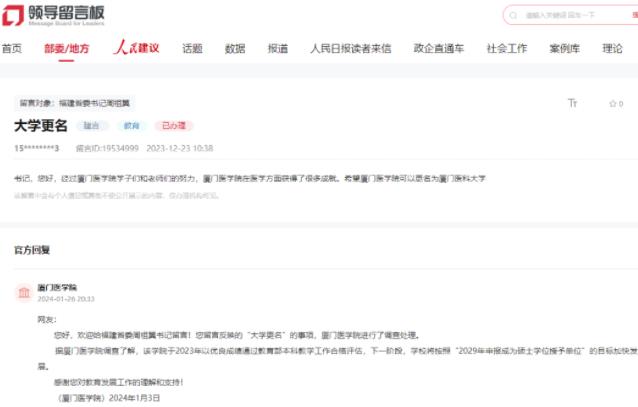This screenshot has height=407, width=638.
Task: Open the 理论 navigation tab
Action: (612, 49)
